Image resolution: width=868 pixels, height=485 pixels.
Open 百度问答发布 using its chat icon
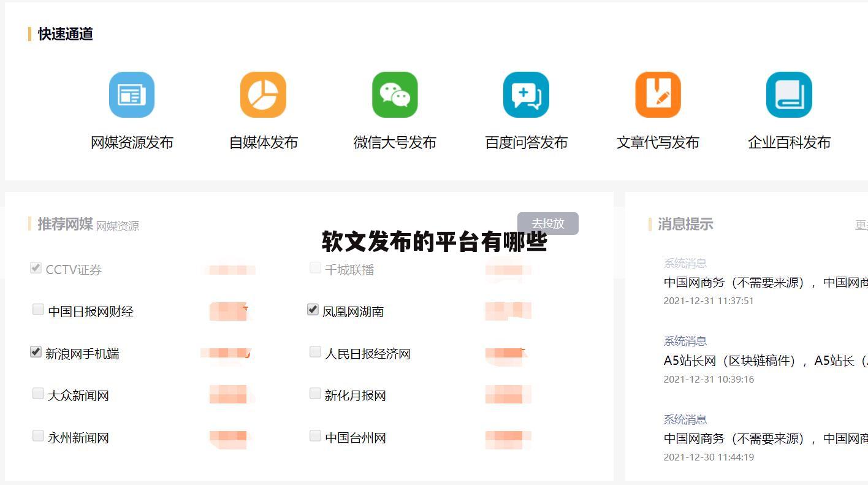click(526, 94)
